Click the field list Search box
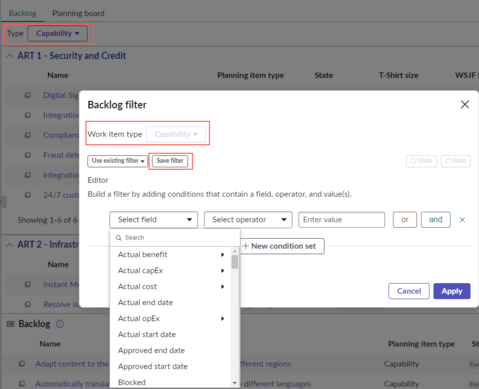The image size is (479, 389). pyautogui.click(x=175, y=238)
